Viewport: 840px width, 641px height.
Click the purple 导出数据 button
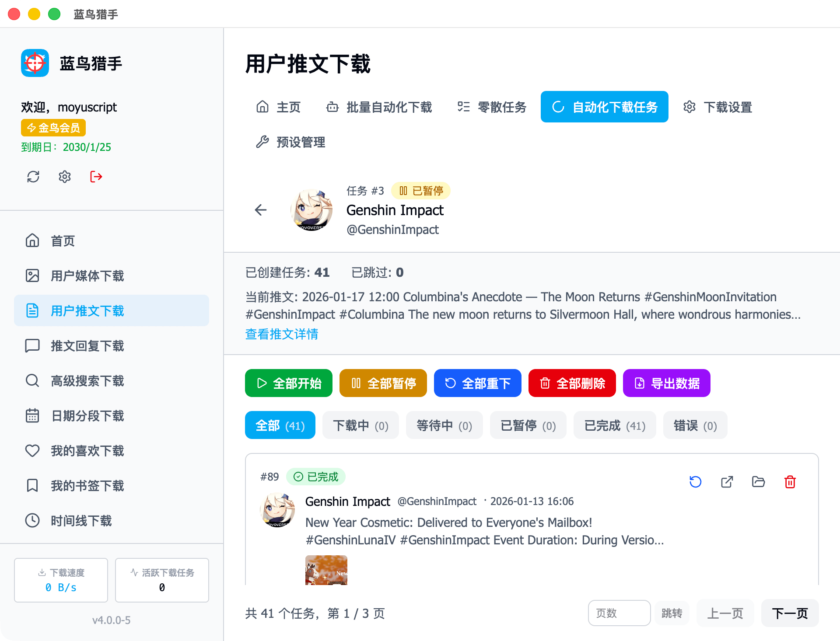(x=666, y=383)
